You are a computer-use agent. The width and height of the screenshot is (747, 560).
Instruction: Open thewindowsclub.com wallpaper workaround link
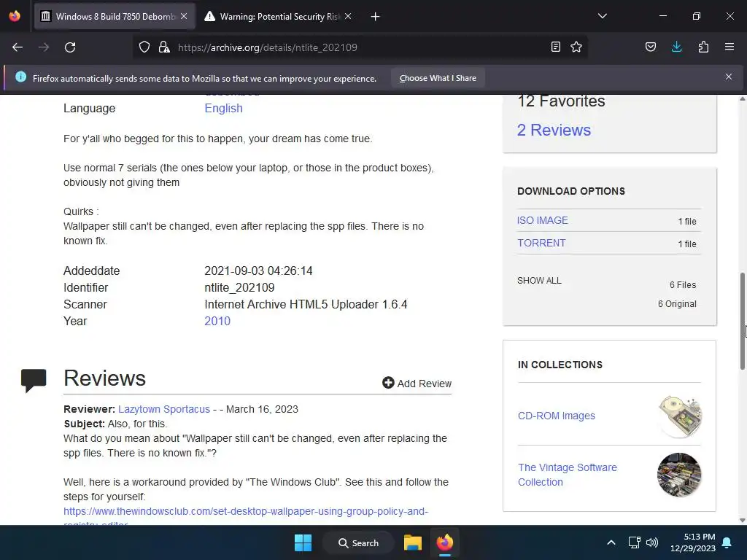(246, 511)
